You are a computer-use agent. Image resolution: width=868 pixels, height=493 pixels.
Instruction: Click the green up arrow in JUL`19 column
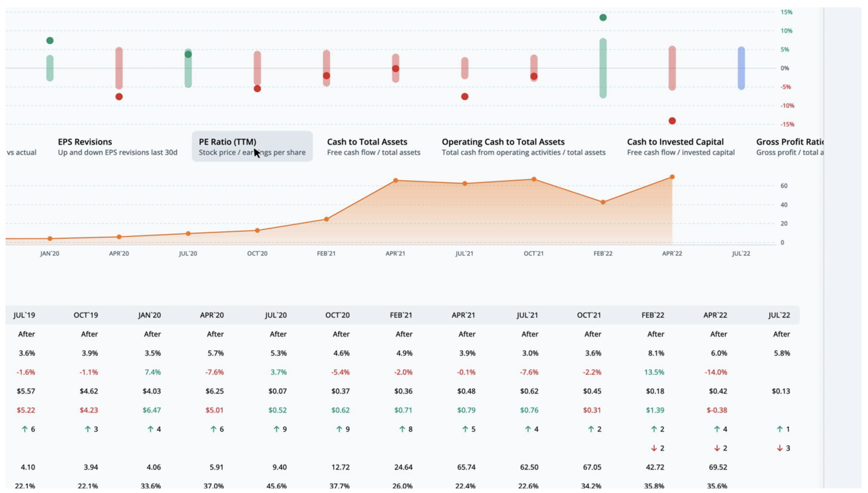coord(25,429)
